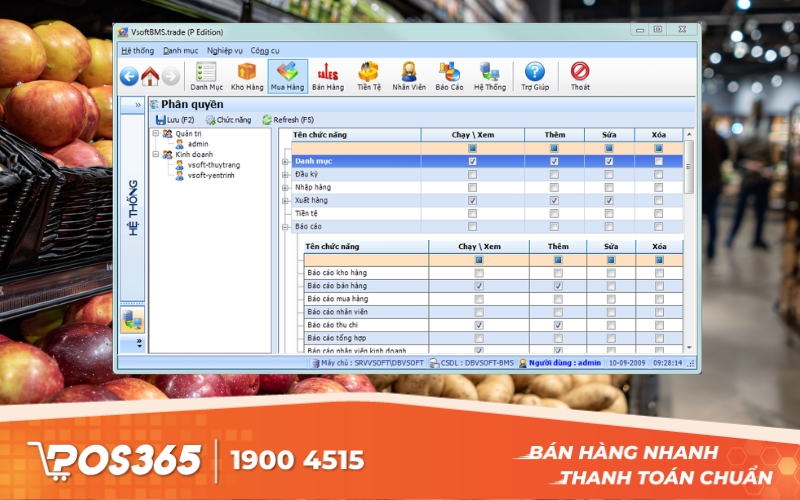Toggle Chạy\Xem checkbox for Báo cáo bán hàng

tap(479, 286)
